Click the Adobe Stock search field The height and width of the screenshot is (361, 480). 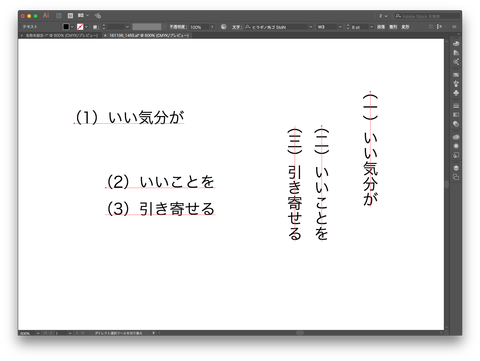[x=427, y=16]
